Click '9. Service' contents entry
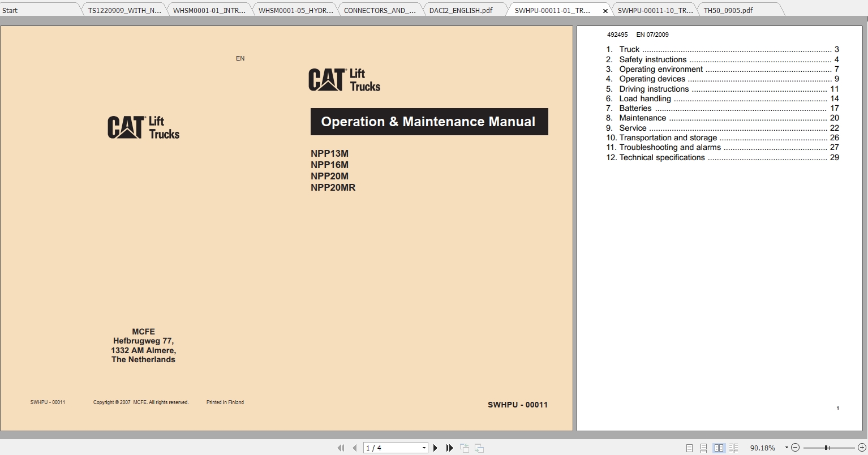Viewport: 868px width, 455px height. pos(723,128)
